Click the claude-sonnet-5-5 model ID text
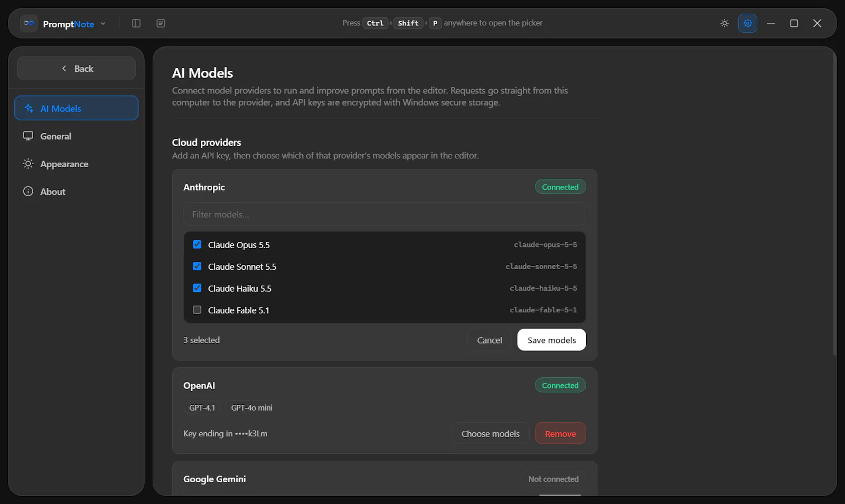This screenshot has height=504, width=845. (x=541, y=267)
